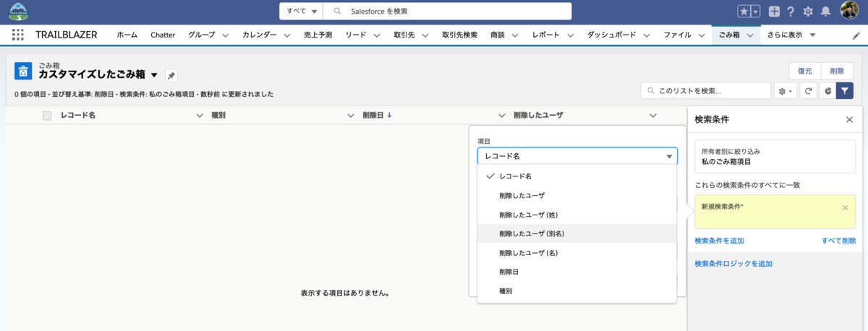Open the Chatter tab
Image resolution: width=868 pixels, height=331 pixels.
pos(163,35)
